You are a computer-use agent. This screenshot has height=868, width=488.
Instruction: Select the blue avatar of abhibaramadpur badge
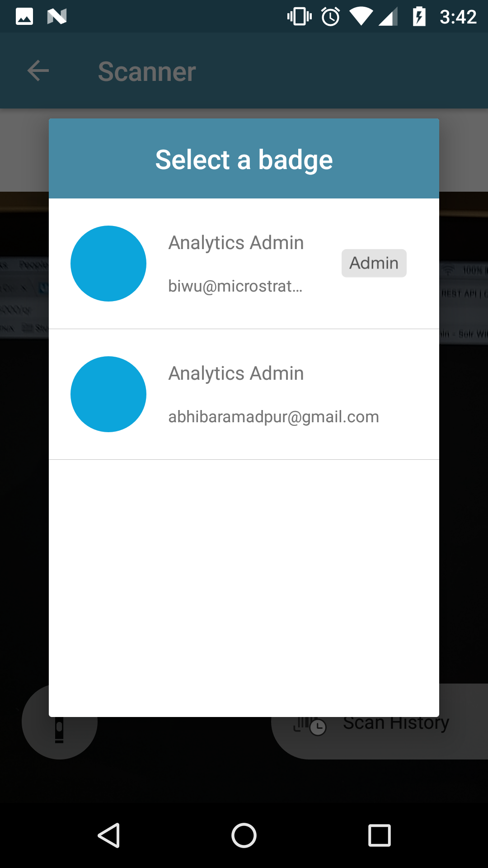coord(108,394)
